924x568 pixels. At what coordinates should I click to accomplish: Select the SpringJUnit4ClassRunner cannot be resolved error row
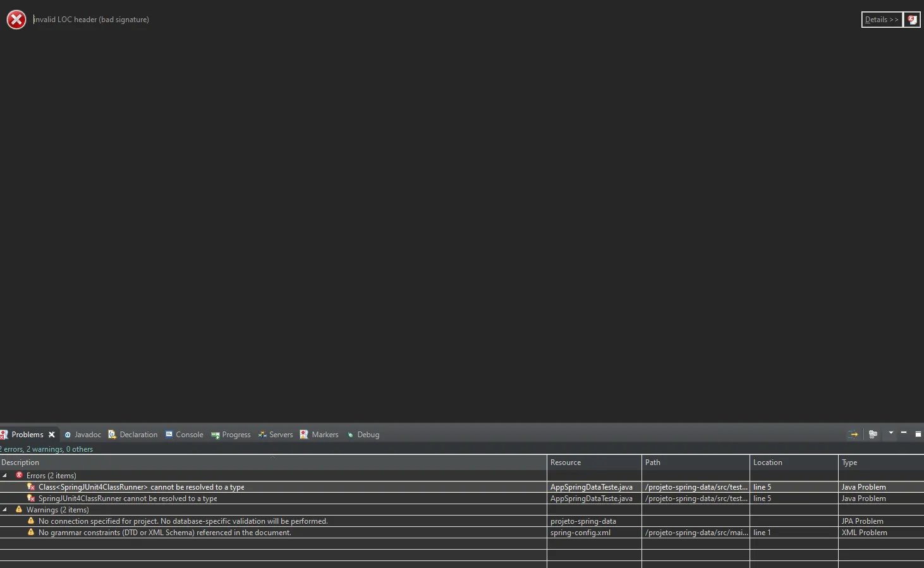pyautogui.click(x=462, y=499)
